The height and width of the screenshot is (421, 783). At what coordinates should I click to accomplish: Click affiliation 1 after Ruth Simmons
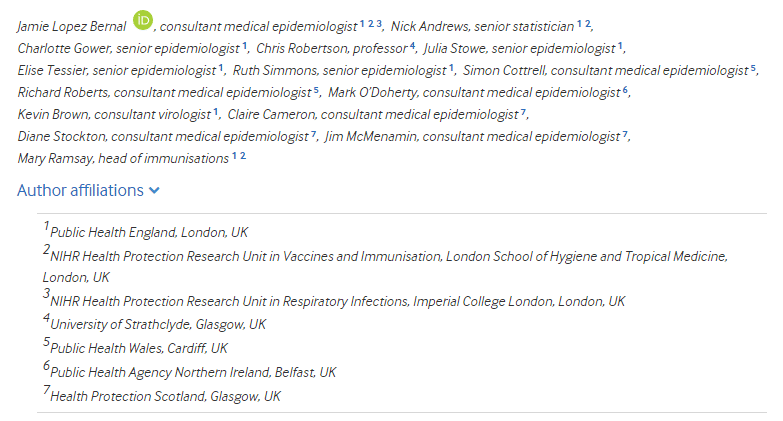point(451,68)
